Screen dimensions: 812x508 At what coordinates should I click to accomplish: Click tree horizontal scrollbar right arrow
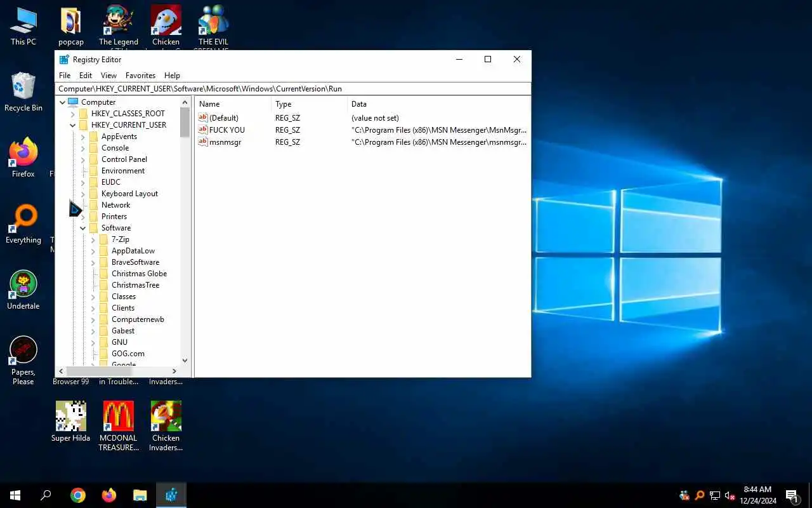pos(174,371)
